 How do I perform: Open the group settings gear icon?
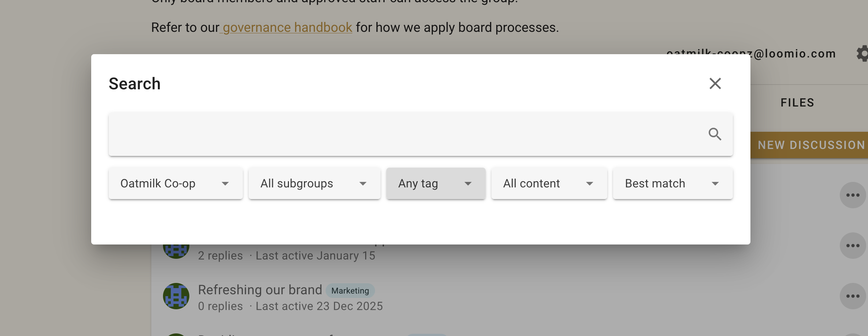tap(863, 54)
